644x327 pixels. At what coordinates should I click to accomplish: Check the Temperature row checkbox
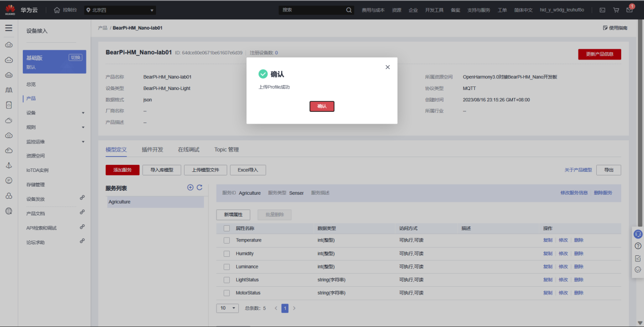(x=227, y=240)
